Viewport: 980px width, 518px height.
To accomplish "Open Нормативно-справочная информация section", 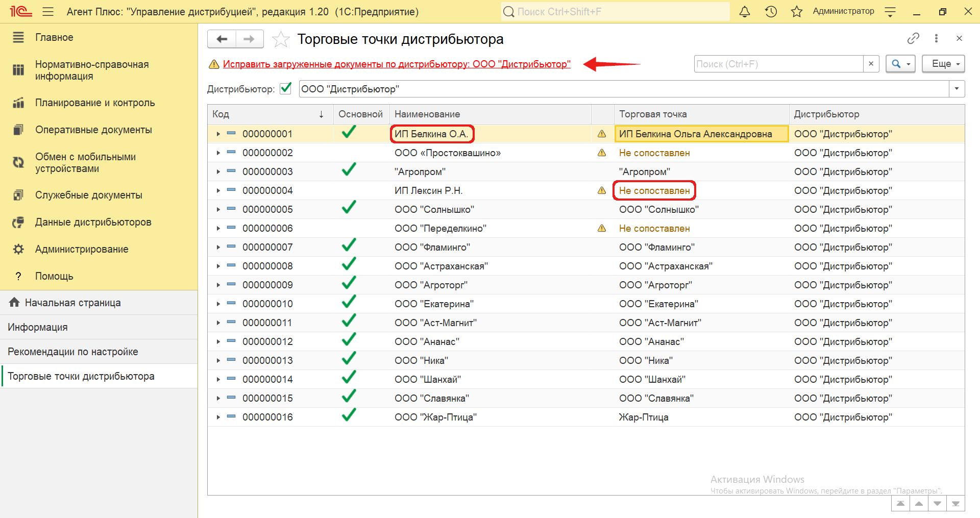I will 92,70.
